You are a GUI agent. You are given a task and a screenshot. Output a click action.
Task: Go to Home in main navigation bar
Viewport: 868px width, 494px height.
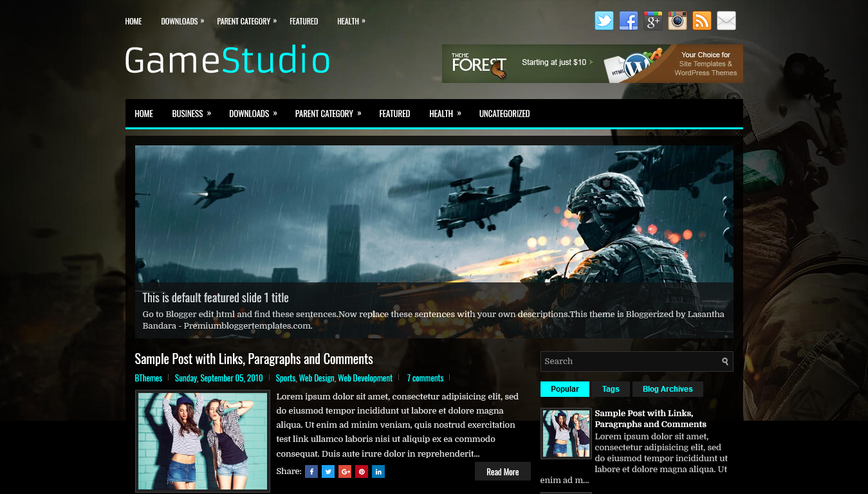coord(143,114)
